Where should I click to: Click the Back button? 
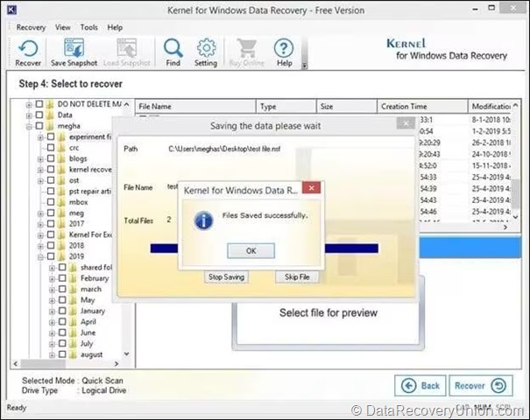pos(420,386)
